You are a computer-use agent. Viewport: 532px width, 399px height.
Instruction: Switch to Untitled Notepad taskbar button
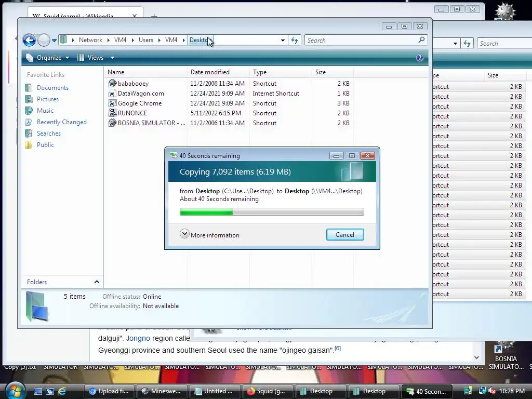pos(215,391)
